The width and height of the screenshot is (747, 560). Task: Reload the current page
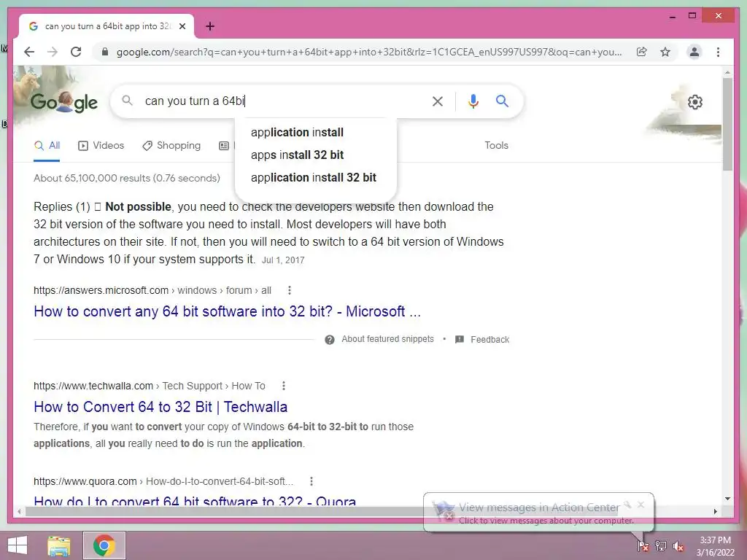(x=76, y=52)
